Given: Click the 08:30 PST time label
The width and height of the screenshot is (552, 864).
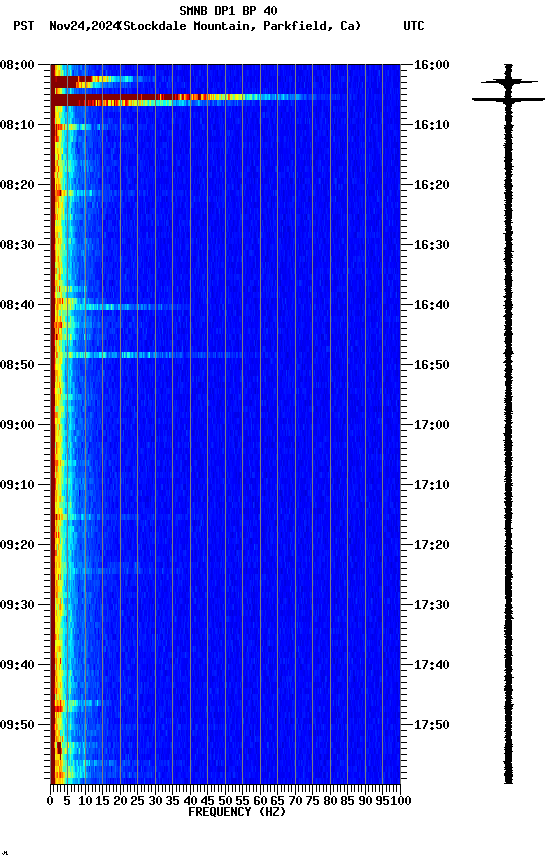Looking at the screenshot, I should coord(17,245).
